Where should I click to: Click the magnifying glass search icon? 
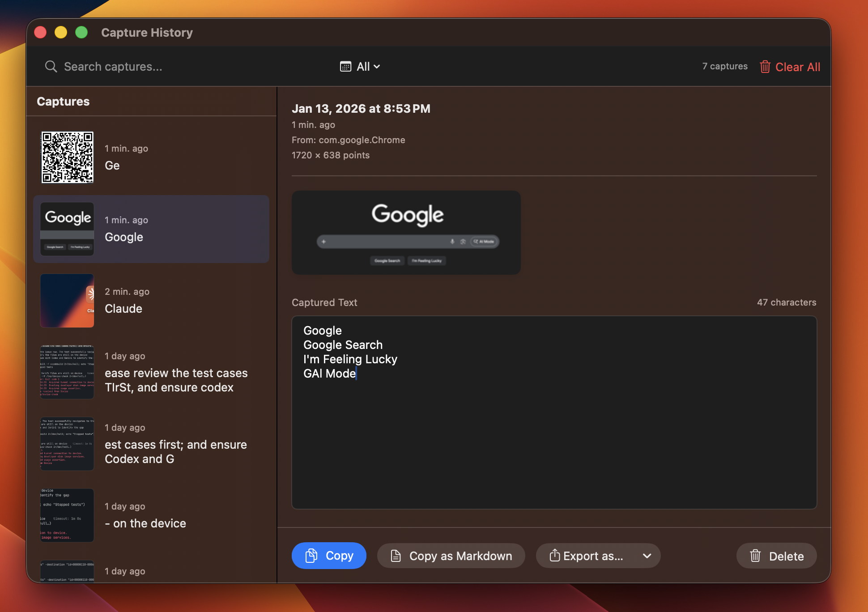tap(51, 66)
